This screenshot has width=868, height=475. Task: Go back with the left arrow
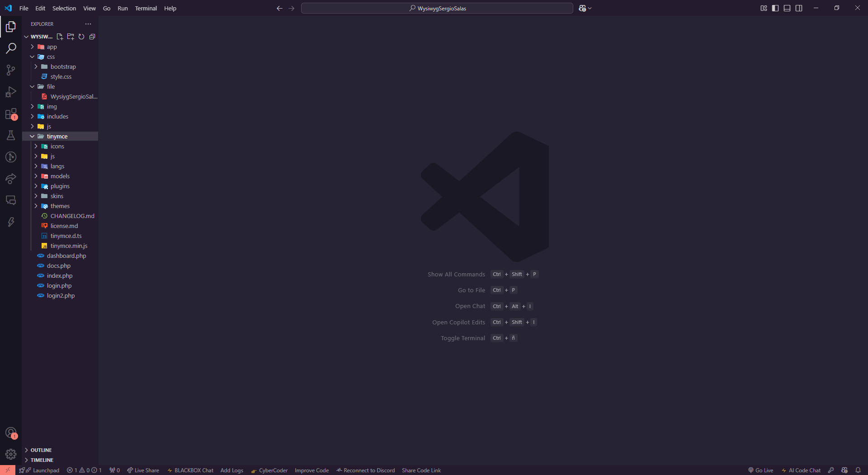click(x=279, y=8)
